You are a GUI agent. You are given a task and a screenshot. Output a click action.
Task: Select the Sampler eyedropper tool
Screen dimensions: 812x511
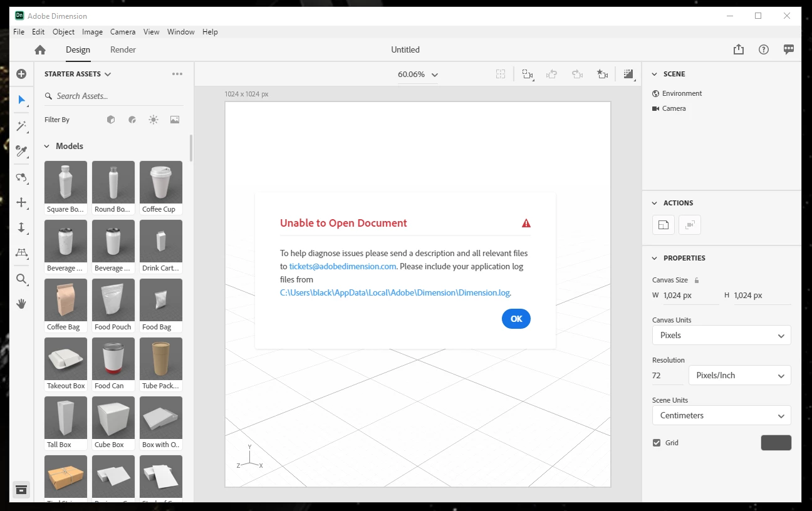(21, 151)
